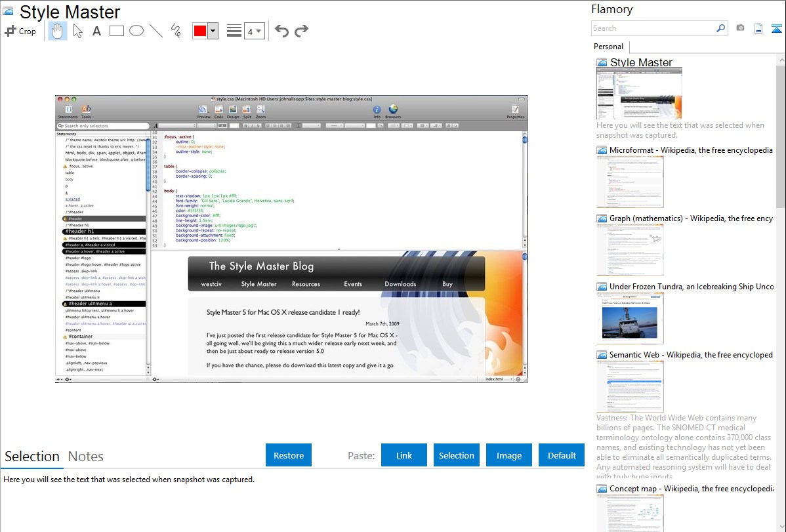Click the snapshot list scrollbar thumb
Screen dimensions: 786x532
pyautogui.click(x=781, y=135)
